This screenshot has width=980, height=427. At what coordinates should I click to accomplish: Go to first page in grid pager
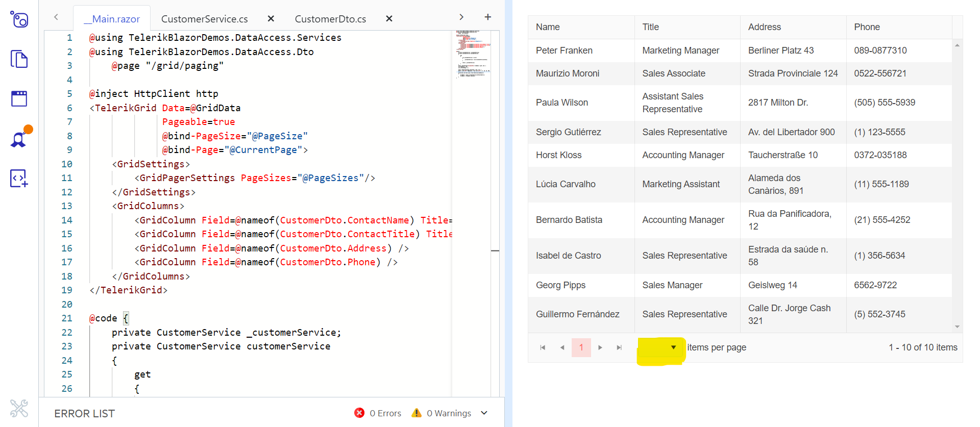pos(543,347)
